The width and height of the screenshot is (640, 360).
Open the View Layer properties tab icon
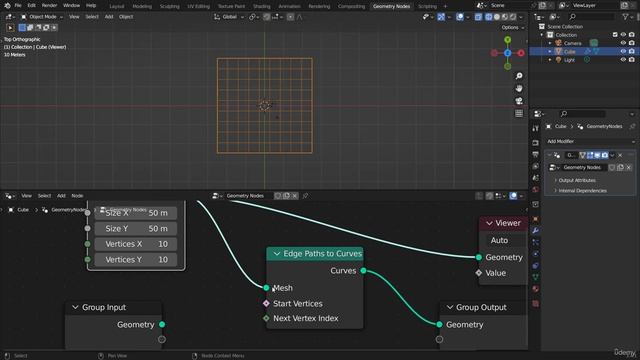click(535, 167)
